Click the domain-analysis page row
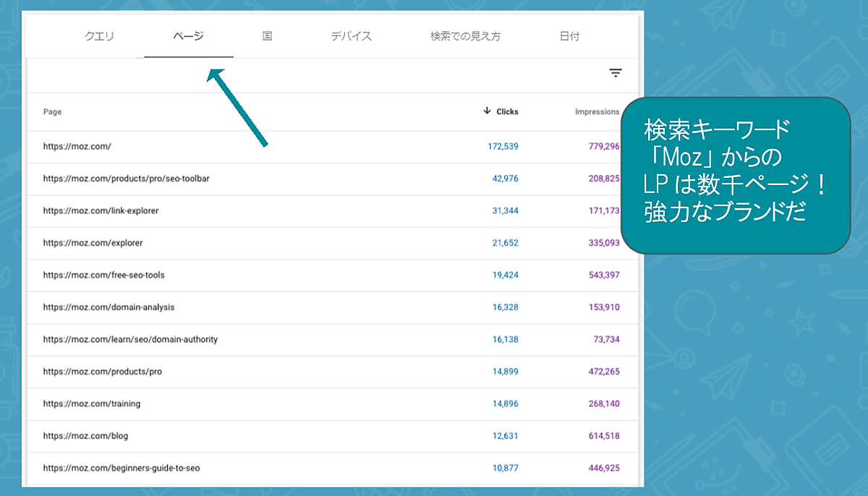The width and height of the screenshot is (868, 496). point(109,307)
